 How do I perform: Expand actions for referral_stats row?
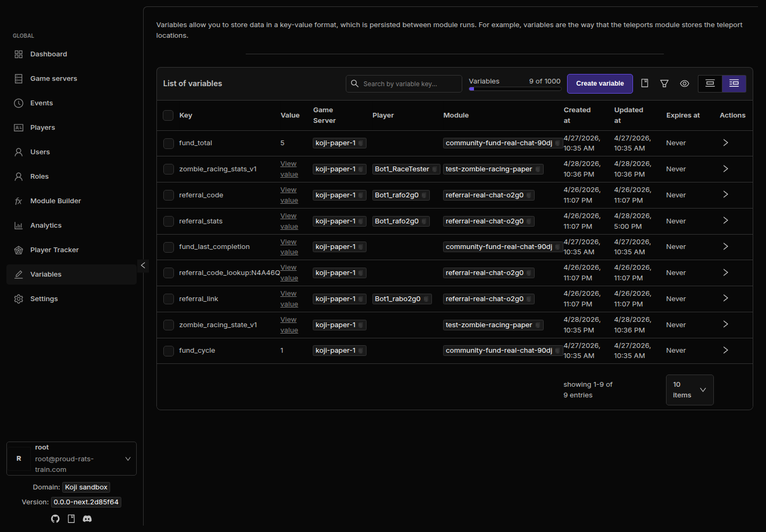point(726,220)
